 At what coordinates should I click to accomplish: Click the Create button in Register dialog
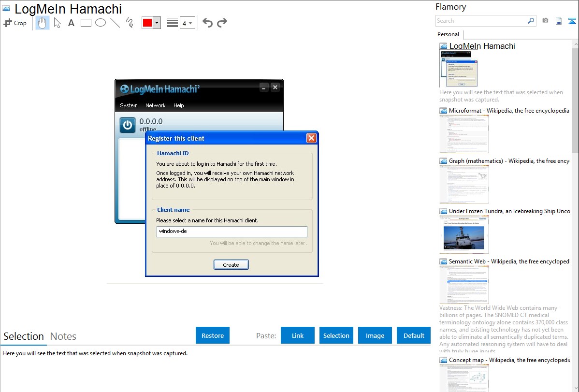click(231, 264)
